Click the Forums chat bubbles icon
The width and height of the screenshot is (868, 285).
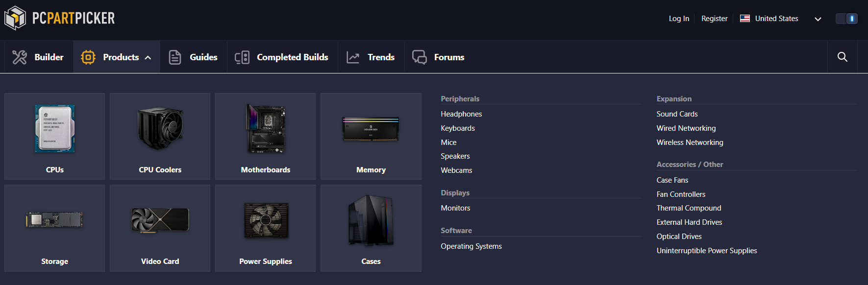click(420, 57)
